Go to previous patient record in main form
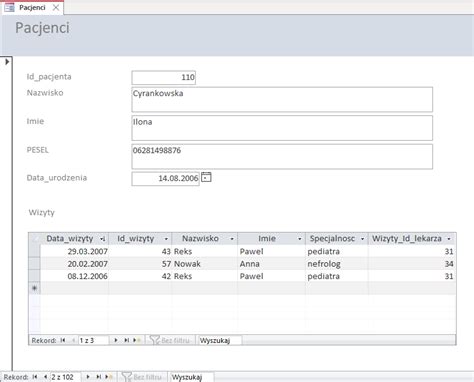The width and height of the screenshot is (474, 382). 45,377
